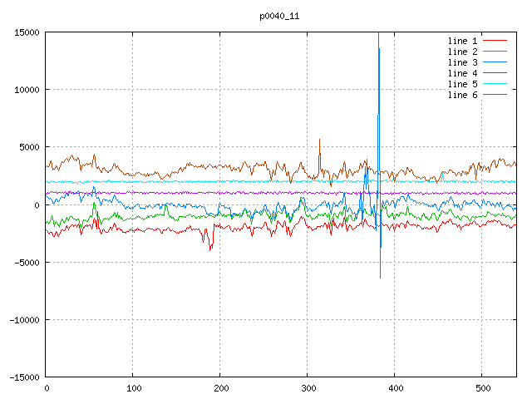The height and width of the screenshot is (399, 532).
Task: Select the 'line 5' legend text
Action: 462,84
